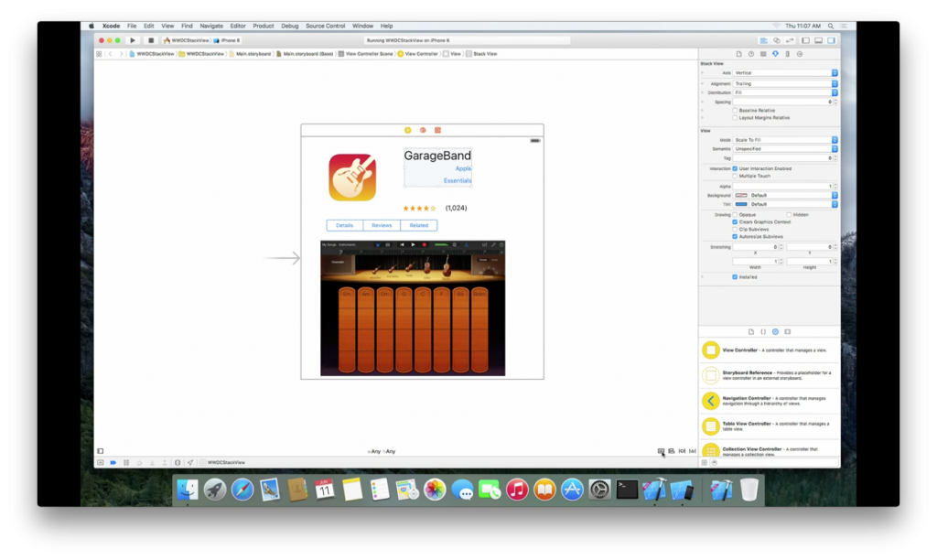Open the Axis dropdown set to Vertical

tap(785, 73)
